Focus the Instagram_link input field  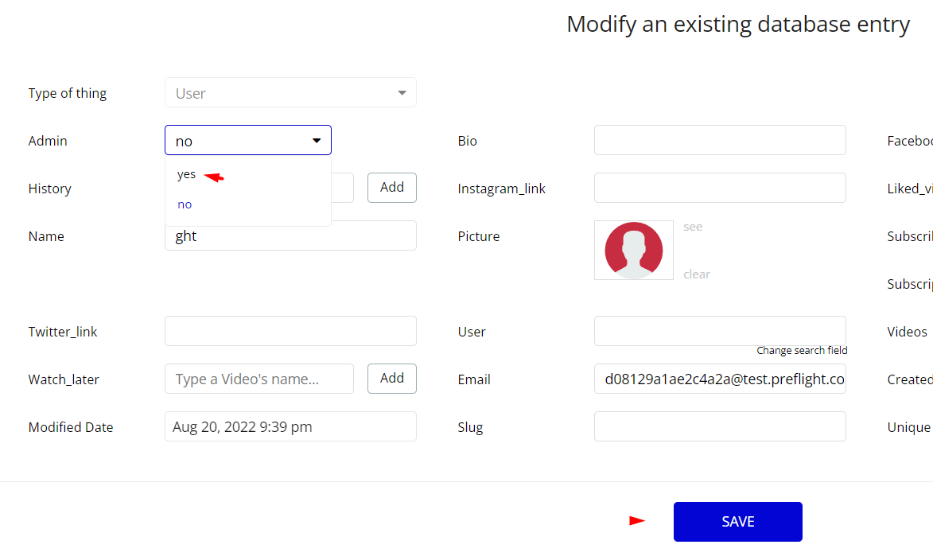click(720, 188)
